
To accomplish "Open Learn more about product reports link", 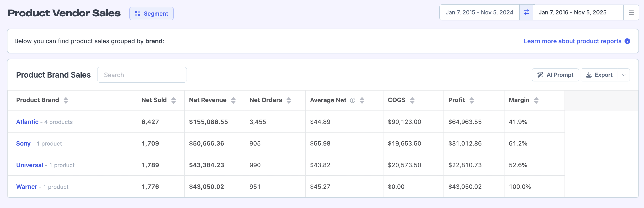I will click(x=572, y=41).
